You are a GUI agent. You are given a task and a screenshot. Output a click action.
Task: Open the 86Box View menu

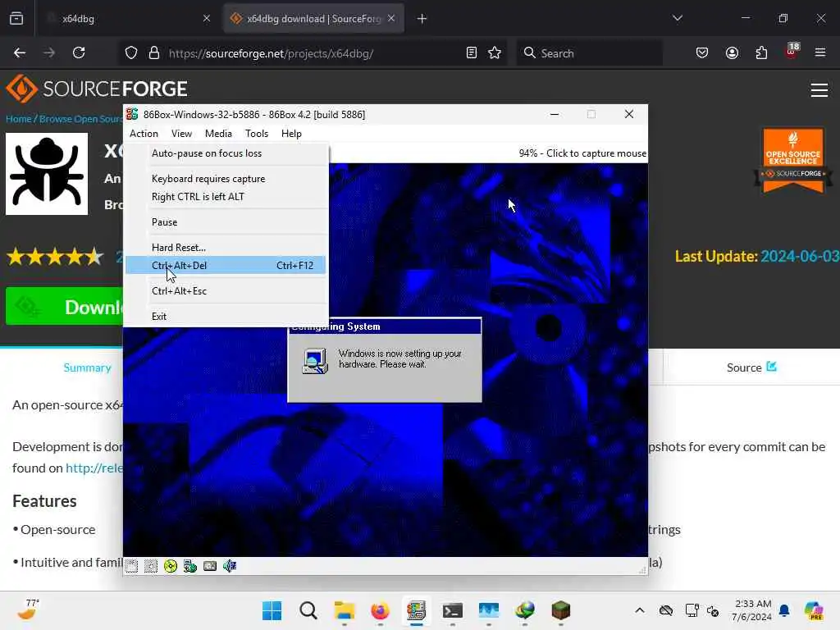click(181, 134)
